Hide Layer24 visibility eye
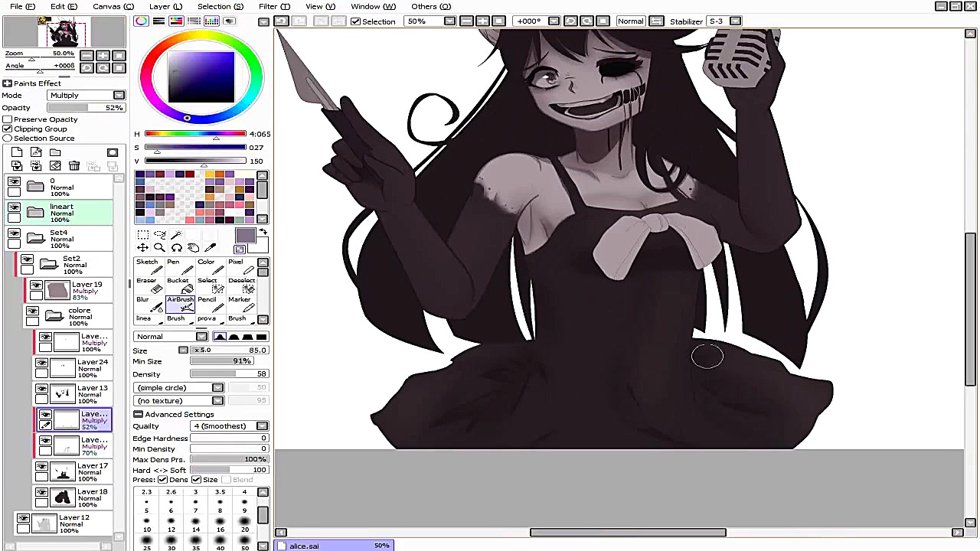The image size is (980, 551). click(41, 364)
